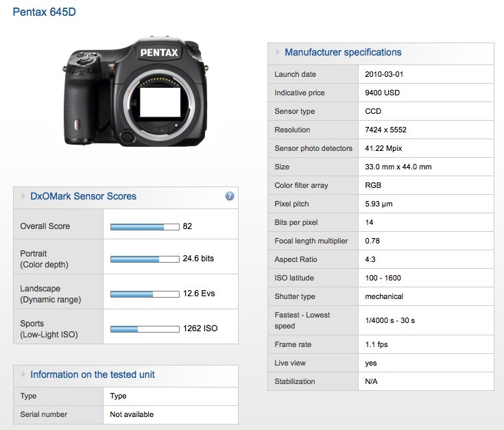Select the Portrait (Color depth) label
The image size is (504, 430).
point(45,259)
